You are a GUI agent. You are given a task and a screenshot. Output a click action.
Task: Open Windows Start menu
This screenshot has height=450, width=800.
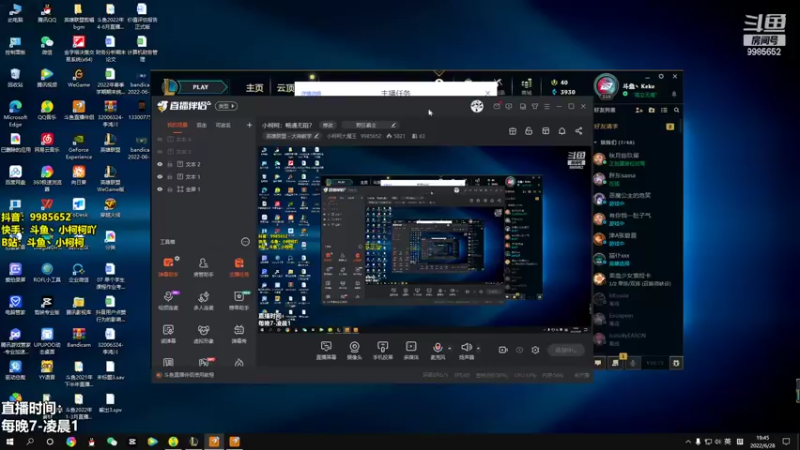coord(10,441)
